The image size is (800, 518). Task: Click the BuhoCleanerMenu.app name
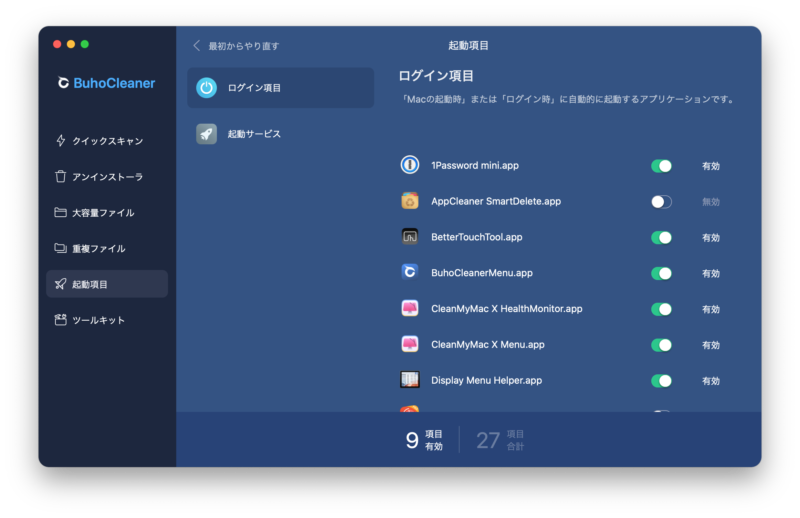coord(482,273)
